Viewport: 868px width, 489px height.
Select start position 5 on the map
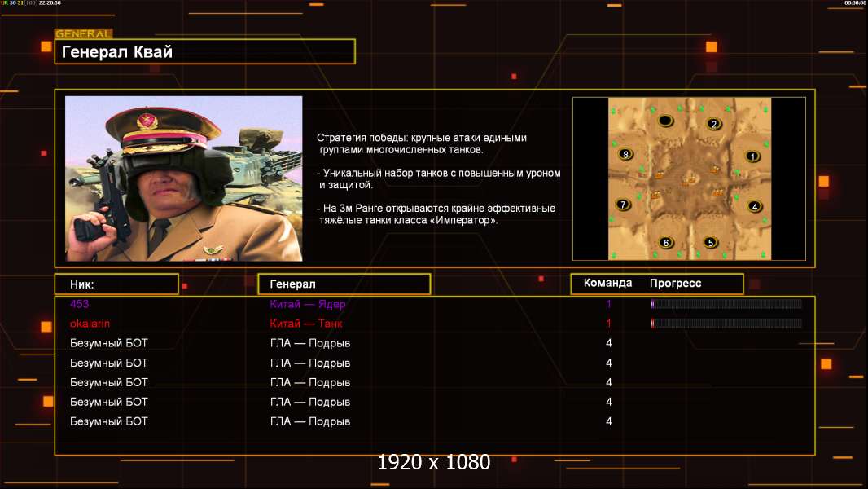tap(710, 242)
